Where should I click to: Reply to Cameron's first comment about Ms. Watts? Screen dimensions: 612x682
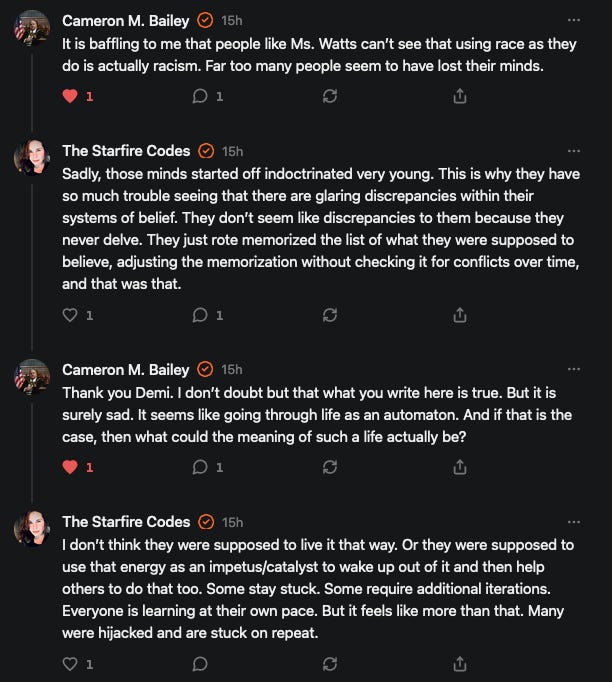tap(200, 96)
